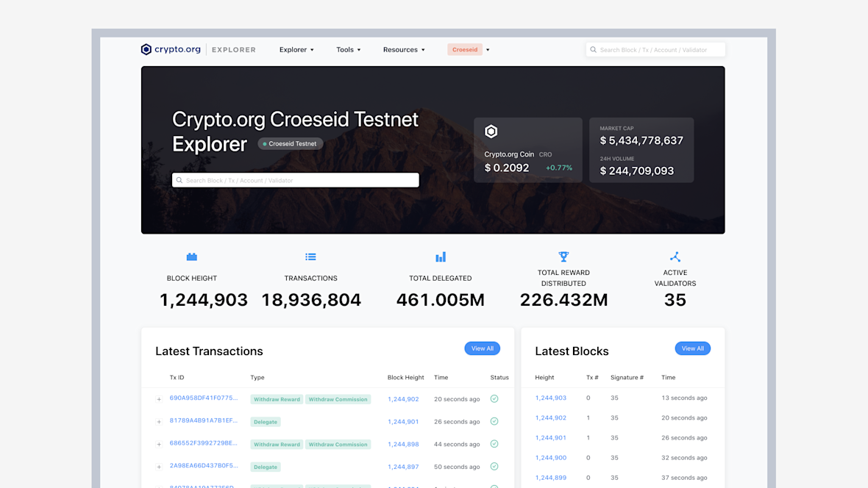Open the Resources dropdown menu
The image size is (868, 488).
[404, 50]
